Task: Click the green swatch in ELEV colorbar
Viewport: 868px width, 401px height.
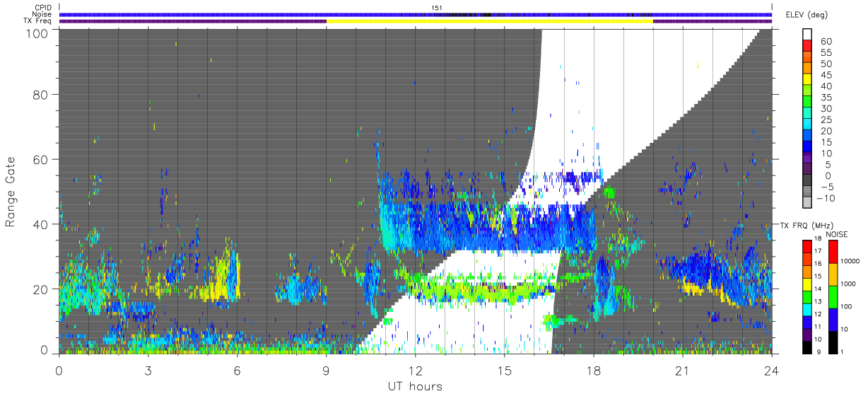Action: [x=807, y=103]
